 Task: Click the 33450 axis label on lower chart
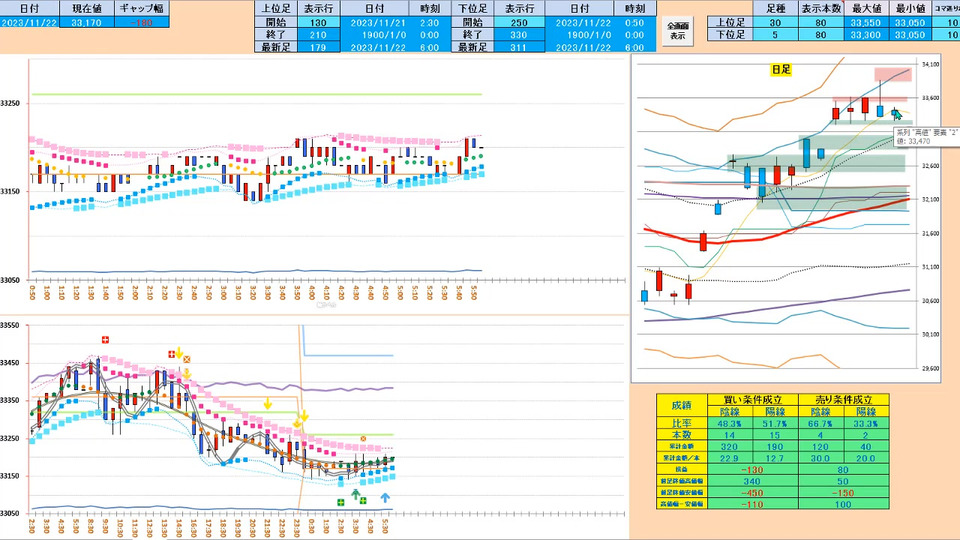(10, 363)
